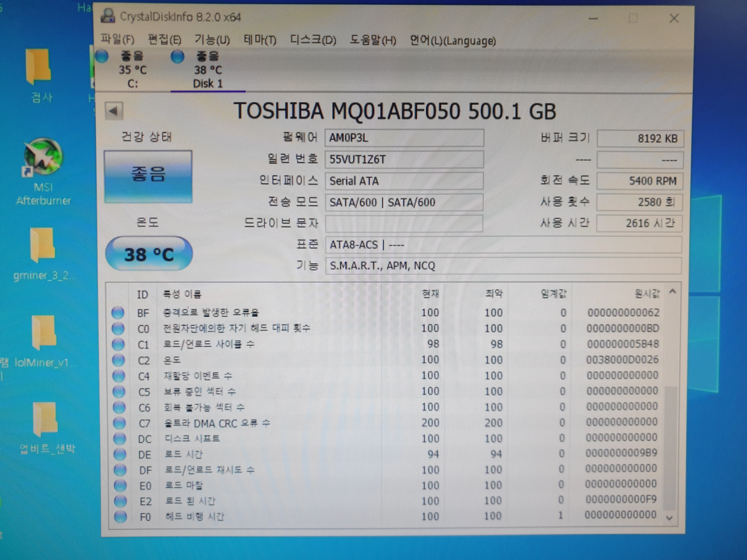This screenshot has height=560, width=747.
Task: Click the Serial ATA interface field
Action: pos(404,181)
